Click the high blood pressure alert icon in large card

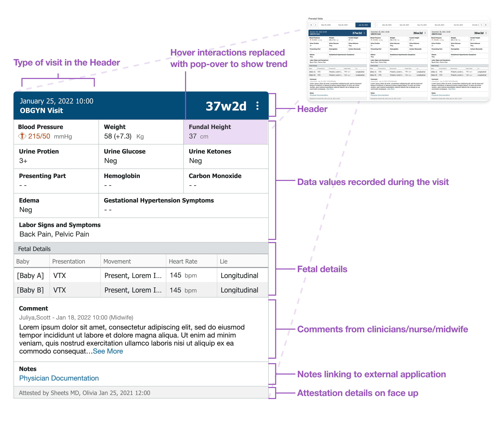click(22, 136)
